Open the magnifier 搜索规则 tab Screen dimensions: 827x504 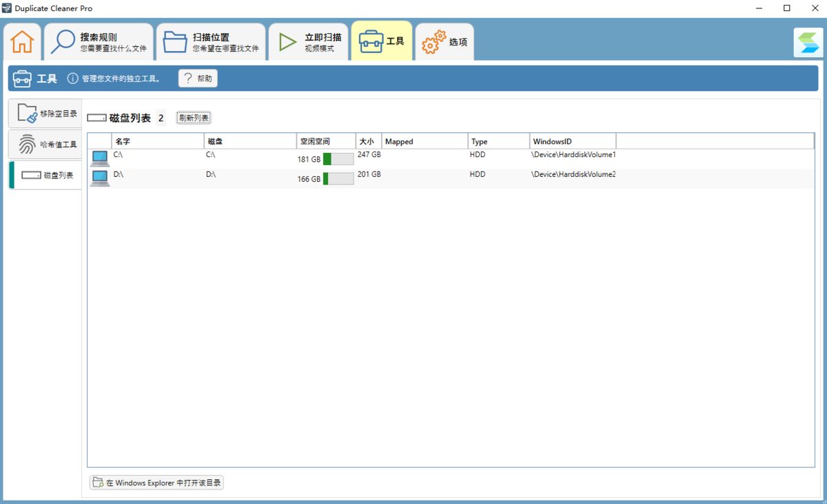(99, 42)
